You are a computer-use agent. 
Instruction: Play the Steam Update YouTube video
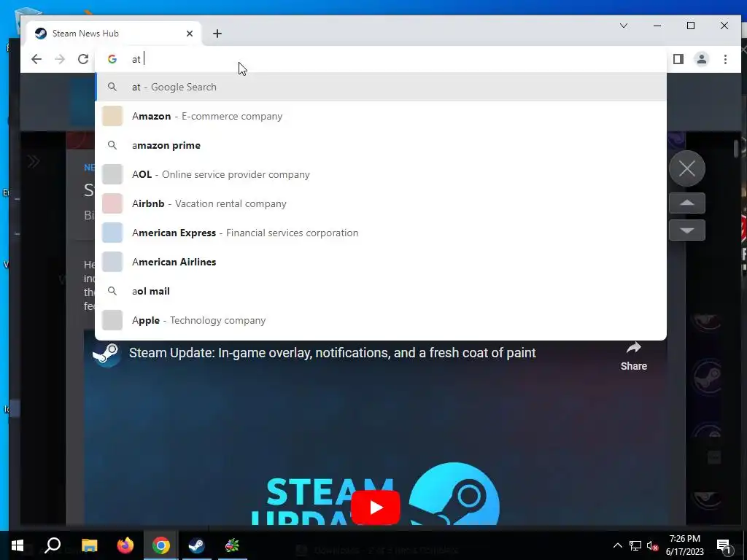[376, 507]
